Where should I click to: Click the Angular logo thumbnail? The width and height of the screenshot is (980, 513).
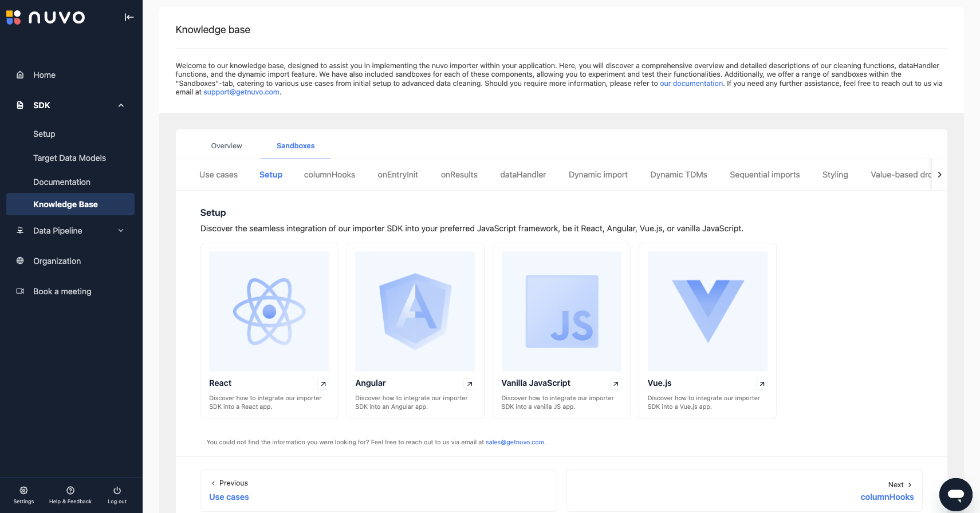click(415, 311)
